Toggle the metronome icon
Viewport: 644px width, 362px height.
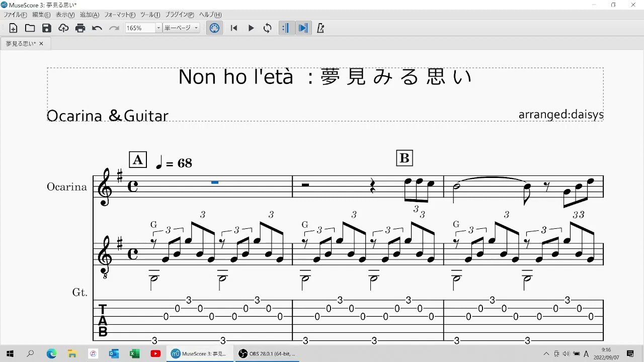(320, 28)
